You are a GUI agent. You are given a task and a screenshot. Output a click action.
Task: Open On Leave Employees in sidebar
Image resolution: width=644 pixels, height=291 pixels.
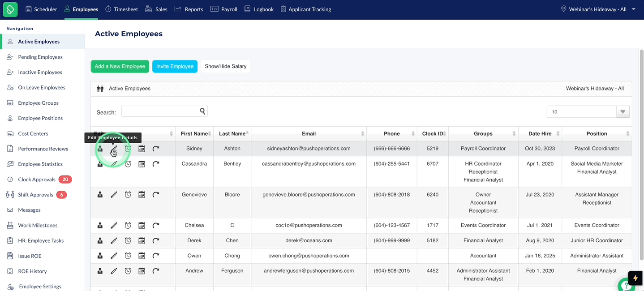(x=42, y=88)
